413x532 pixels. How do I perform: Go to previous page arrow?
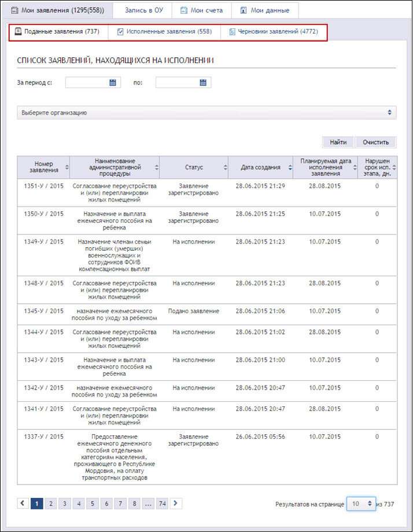23,504
